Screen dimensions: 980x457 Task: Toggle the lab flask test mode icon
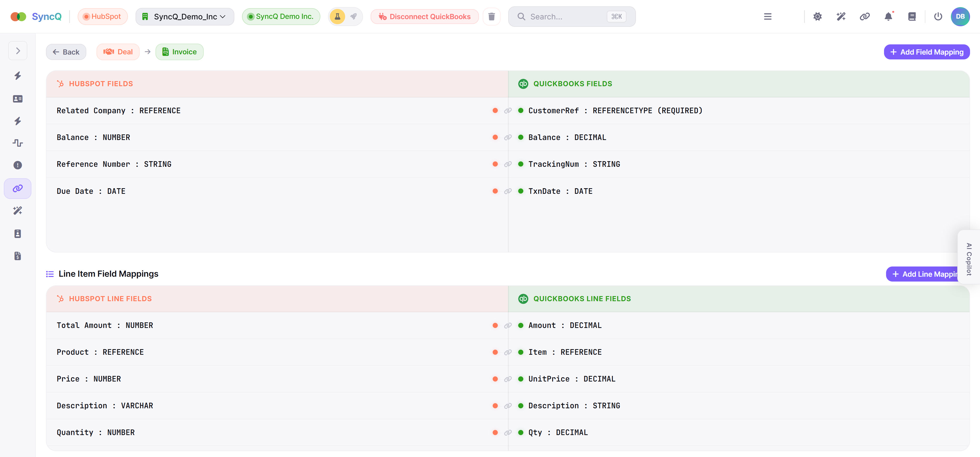337,16
